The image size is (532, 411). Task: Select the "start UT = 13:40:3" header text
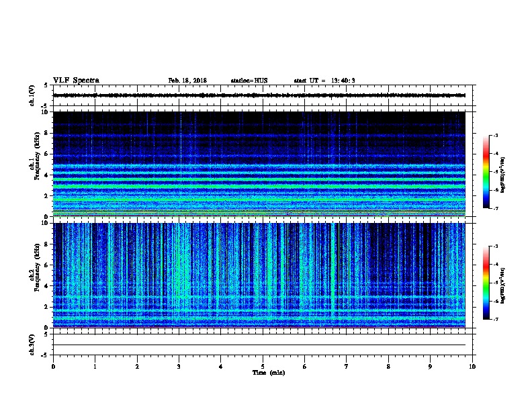324,81
